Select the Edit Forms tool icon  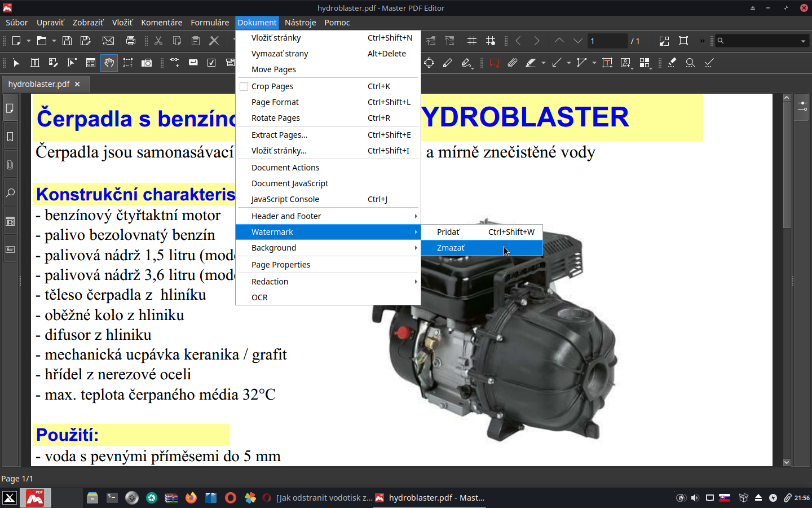tap(91, 63)
